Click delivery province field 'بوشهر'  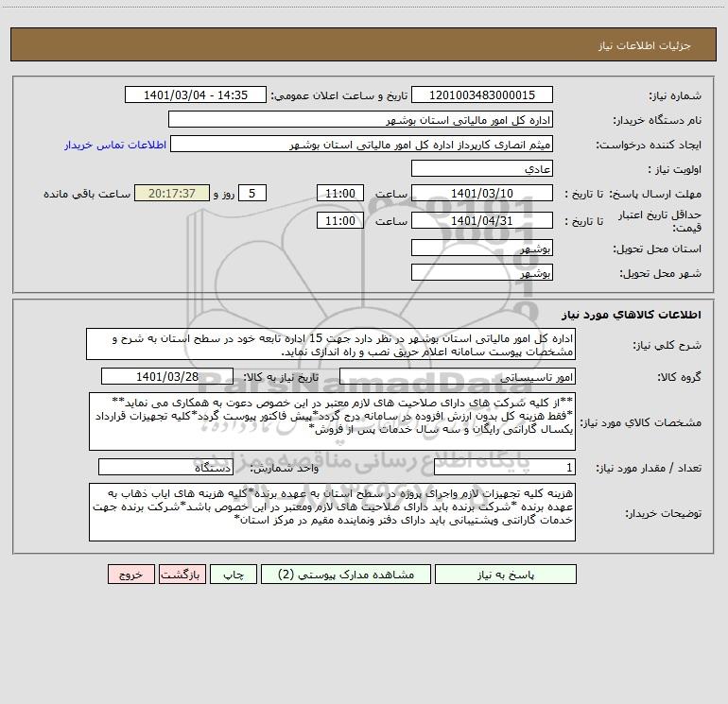[482, 248]
